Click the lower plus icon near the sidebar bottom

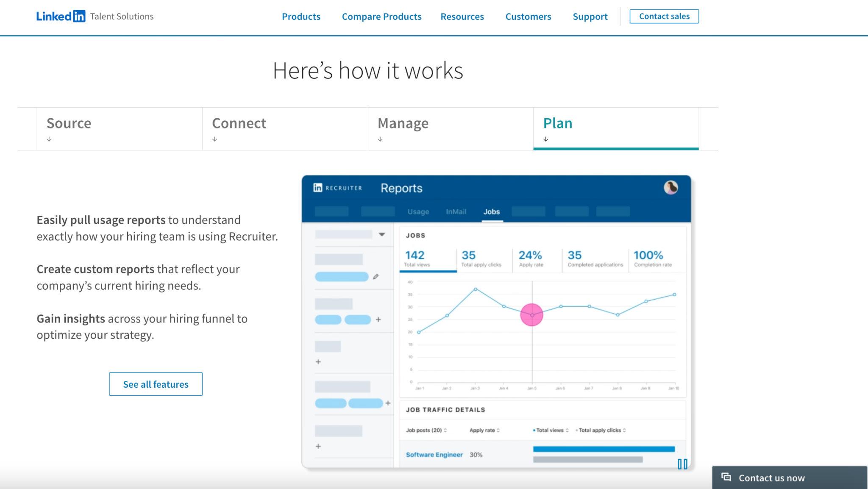318,446
